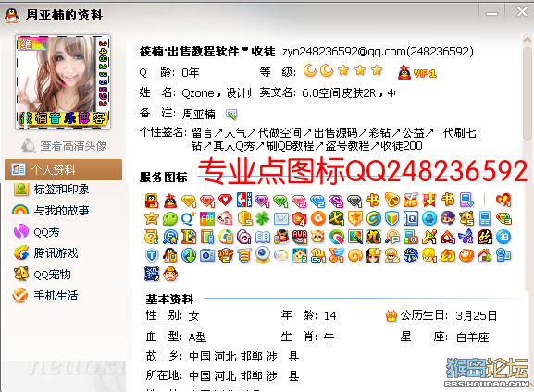The image size is (534, 392).
Task: Click the four-leaf clover icon
Action: [x=263, y=219]
